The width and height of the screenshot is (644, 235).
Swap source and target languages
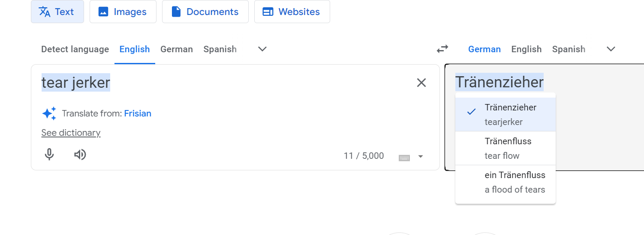(x=442, y=49)
